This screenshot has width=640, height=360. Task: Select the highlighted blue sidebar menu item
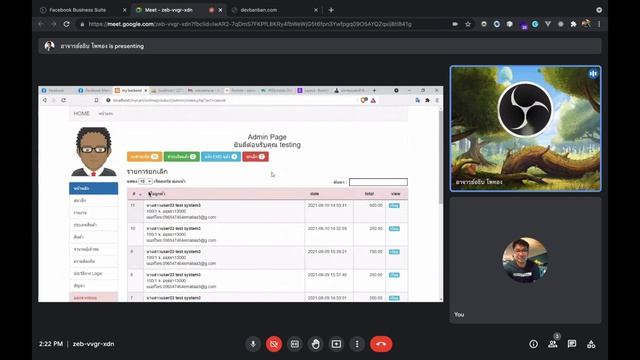click(x=93, y=188)
